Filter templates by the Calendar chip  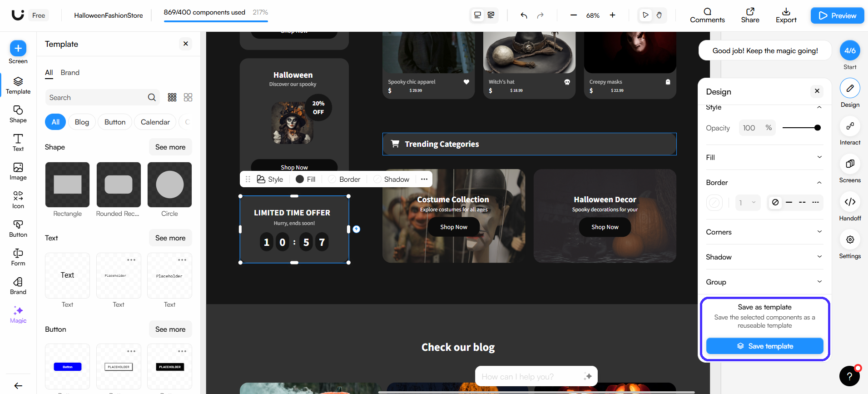(x=155, y=122)
